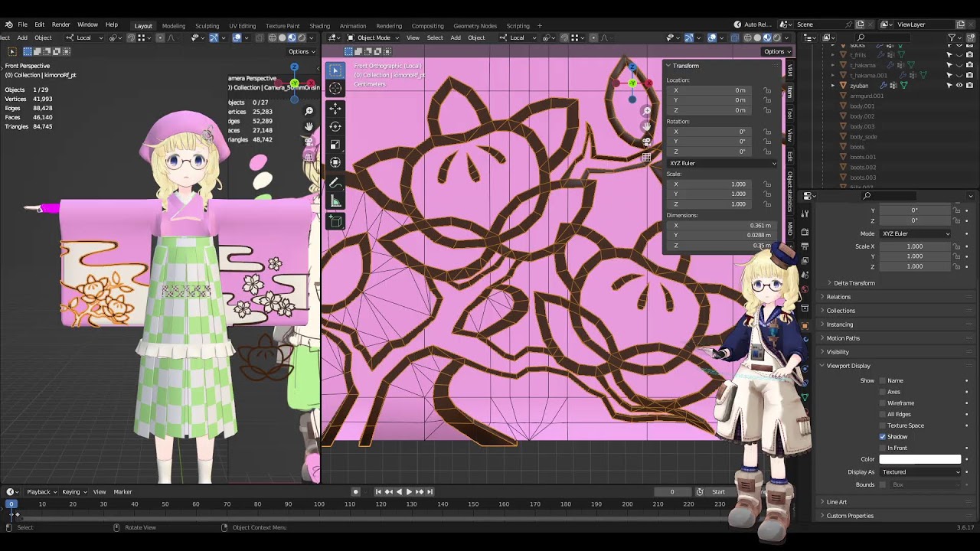This screenshot has width=980, height=551.
Task: Open the File menu
Action: [23, 24]
